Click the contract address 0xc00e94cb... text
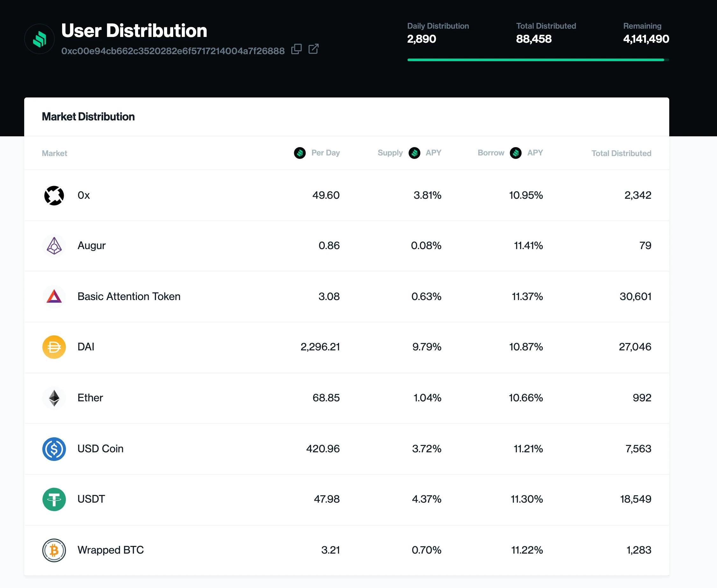The image size is (717, 588). click(173, 51)
